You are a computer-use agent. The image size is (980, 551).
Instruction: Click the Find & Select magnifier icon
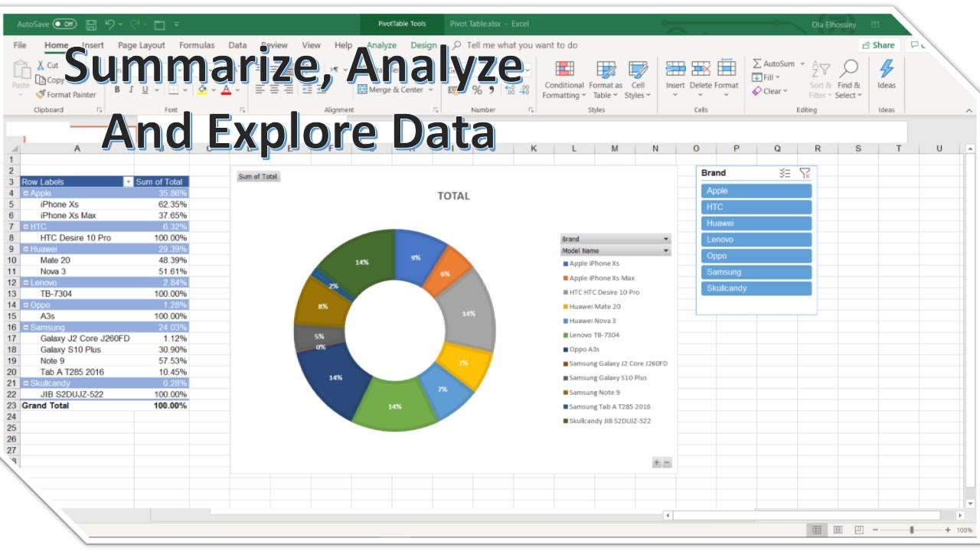click(x=848, y=70)
